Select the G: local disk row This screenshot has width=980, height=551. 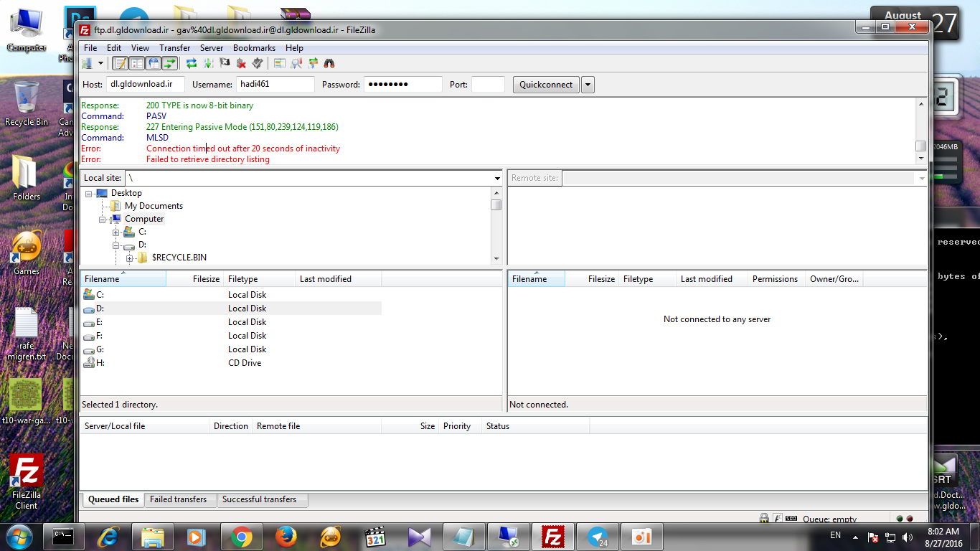pos(231,349)
